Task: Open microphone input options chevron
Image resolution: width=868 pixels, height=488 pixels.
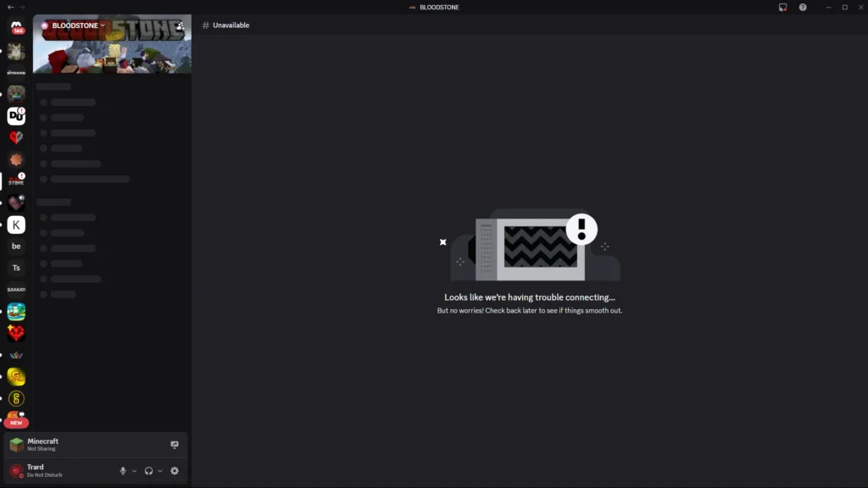Action: coord(134,471)
